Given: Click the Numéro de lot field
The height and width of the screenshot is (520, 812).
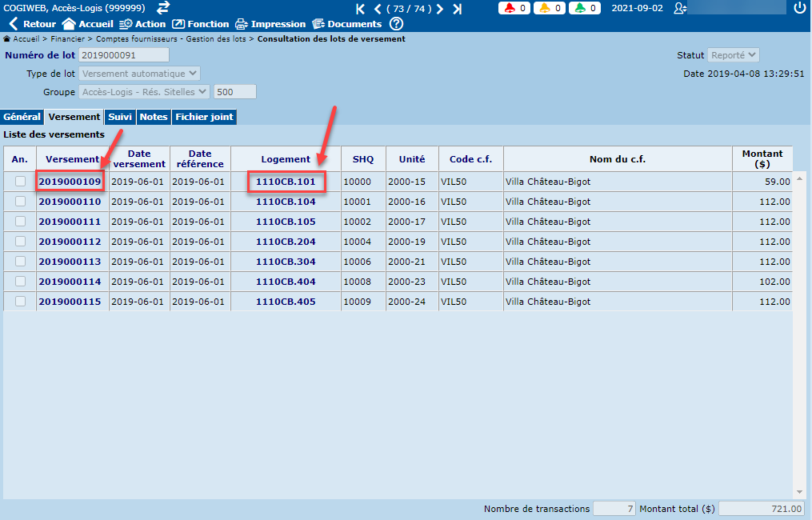Looking at the screenshot, I should (124, 55).
